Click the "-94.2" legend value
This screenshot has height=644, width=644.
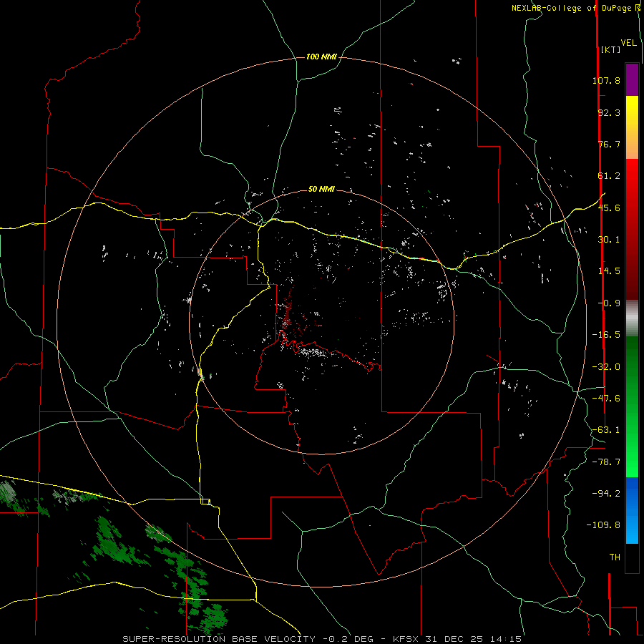click(606, 494)
